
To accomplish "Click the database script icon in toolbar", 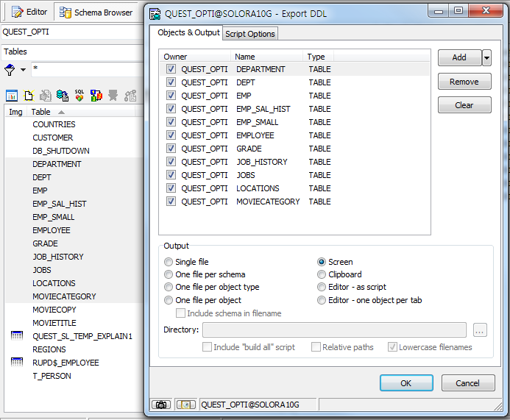I will [63, 96].
